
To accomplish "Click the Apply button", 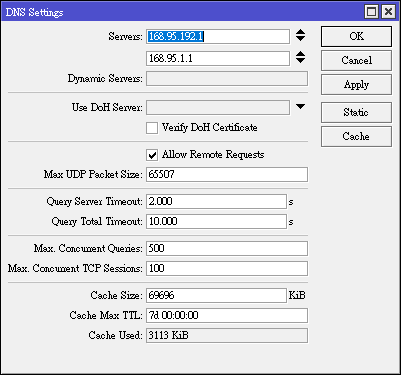I will point(356,85).
